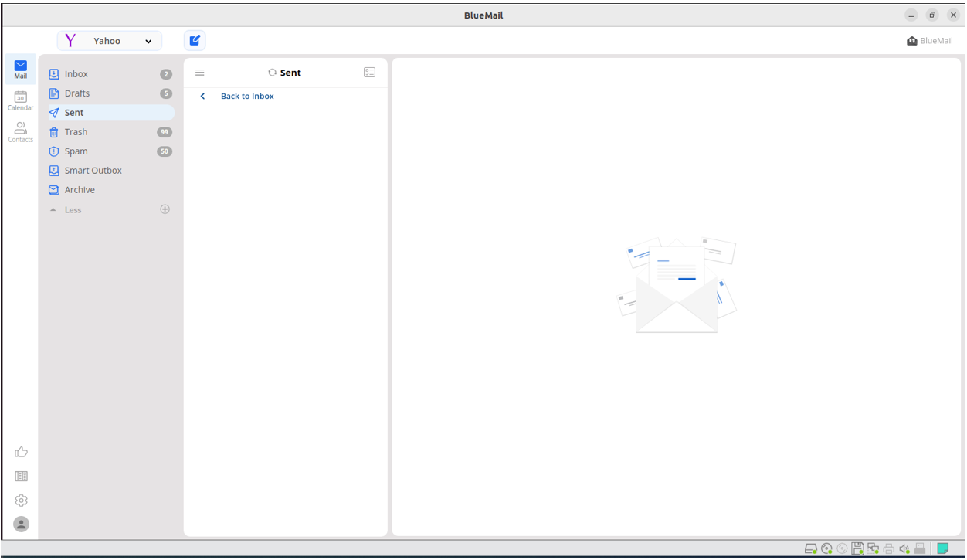The width and height of the screenshot is (967, 560).
Task: Open the settings gear icon
Action: 22,501
